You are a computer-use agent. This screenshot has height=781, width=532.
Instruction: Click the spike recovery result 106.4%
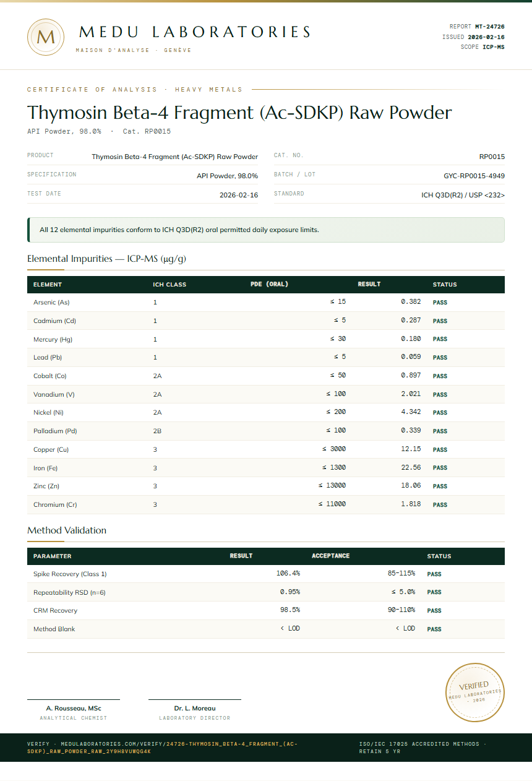point(288,574)
